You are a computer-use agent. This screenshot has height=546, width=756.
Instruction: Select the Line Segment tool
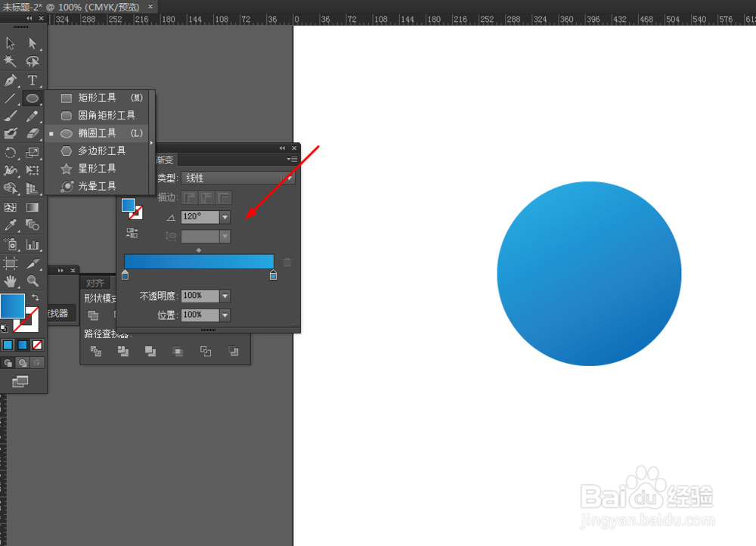tap(10, 98)
